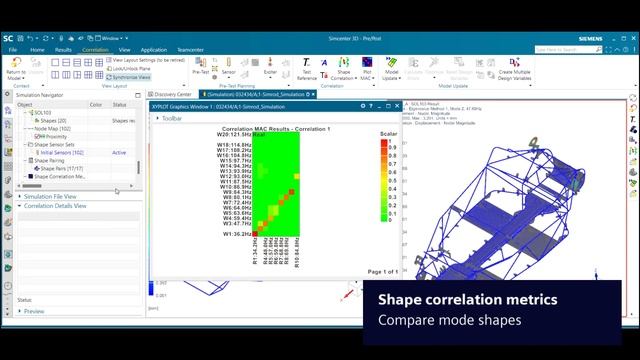The width and height of the screenshot is (640, 360).
Task: Select the single-view layout icon
Action: pyautogui.click(x=55, y=62)
